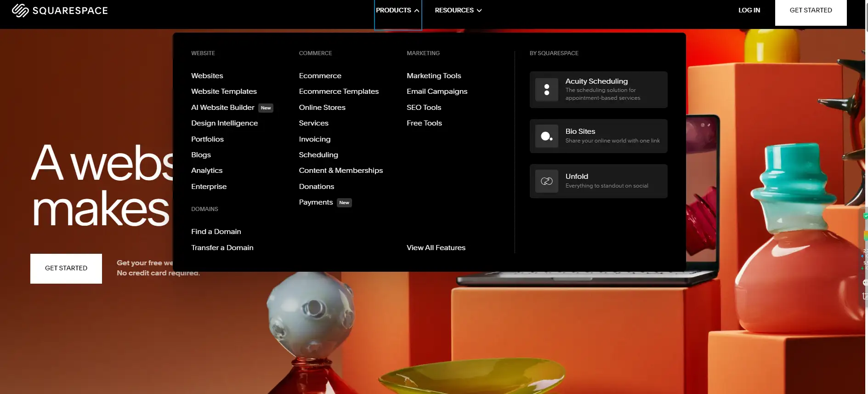The width and height of the screenshot is (868, 394).
Task: Open SEO Tools
Action: (424, 108)
